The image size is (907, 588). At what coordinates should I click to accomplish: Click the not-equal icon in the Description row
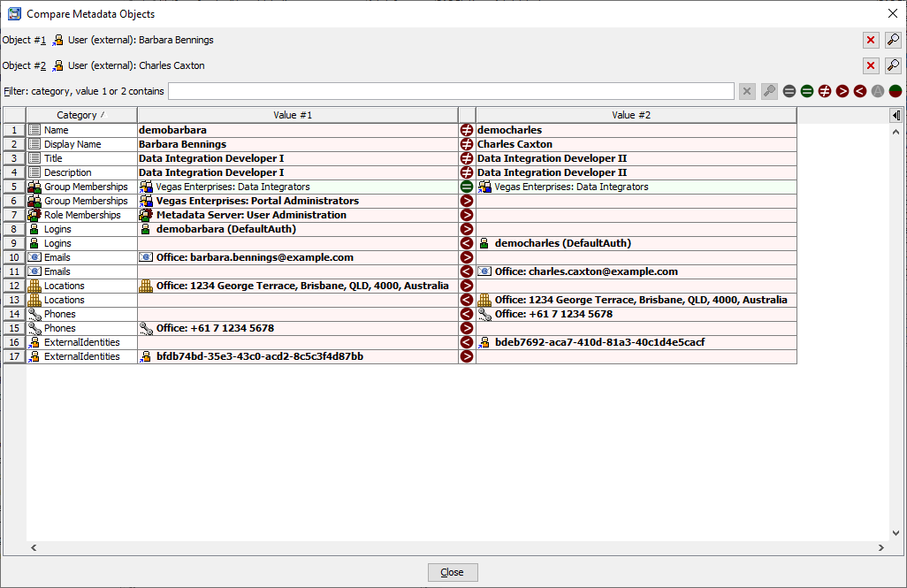click(467, 172)
